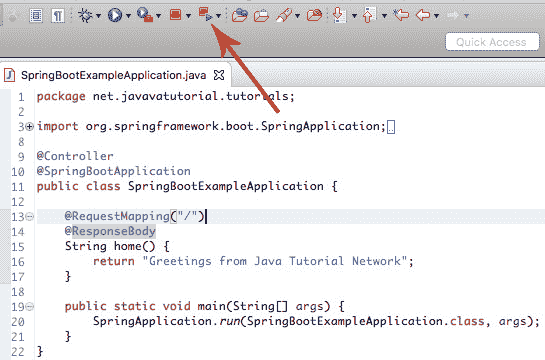Open the Debug dropdown arrow

[99, 16]
